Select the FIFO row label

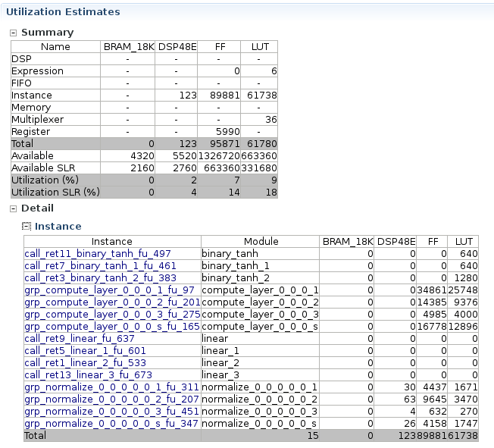21,83
